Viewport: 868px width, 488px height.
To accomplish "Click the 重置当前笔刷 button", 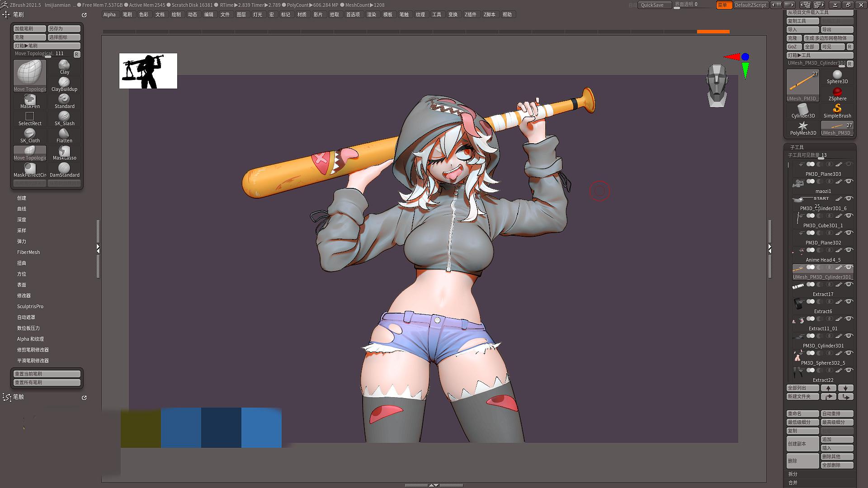I will pos(47,374).
